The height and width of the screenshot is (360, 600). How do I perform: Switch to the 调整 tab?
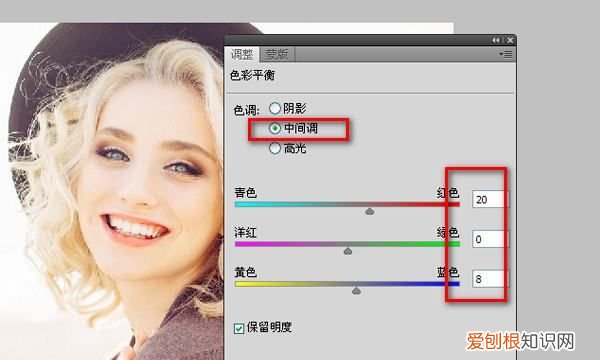click(242, 54)
